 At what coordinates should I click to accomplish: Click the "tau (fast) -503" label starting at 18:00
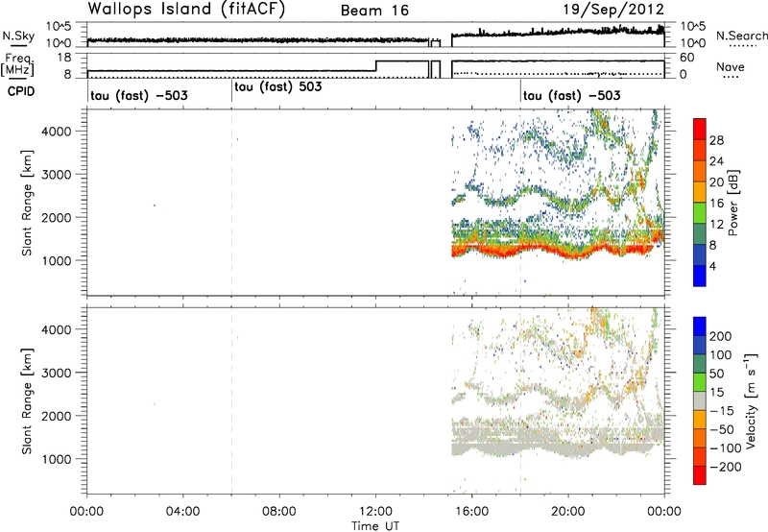(571, 95)
